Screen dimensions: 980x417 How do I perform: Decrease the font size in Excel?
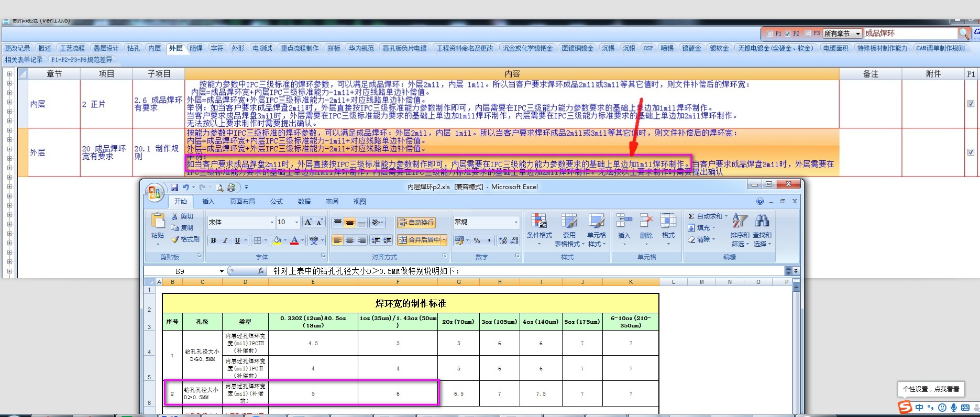320,222
